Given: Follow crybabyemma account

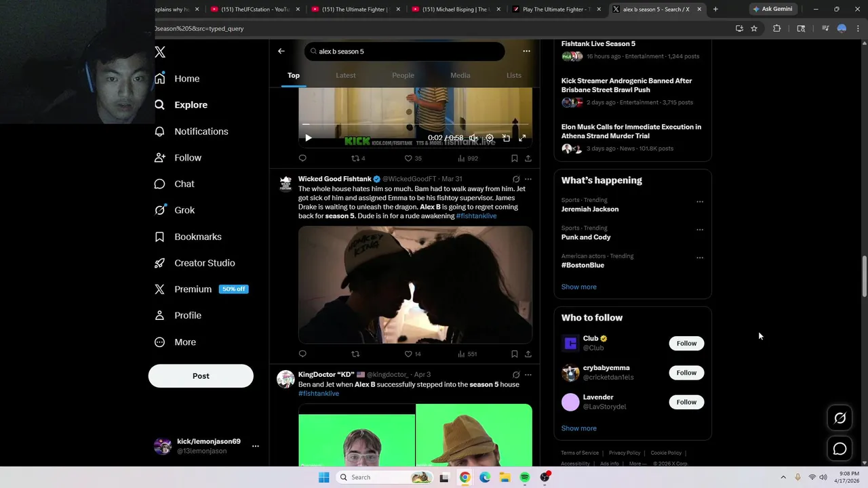Looking at the screenshot, I should tap(686, 373).
